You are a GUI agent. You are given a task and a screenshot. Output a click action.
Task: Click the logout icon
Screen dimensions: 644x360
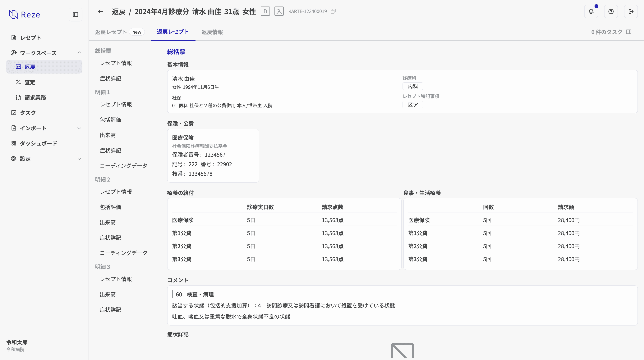point(631,11)
